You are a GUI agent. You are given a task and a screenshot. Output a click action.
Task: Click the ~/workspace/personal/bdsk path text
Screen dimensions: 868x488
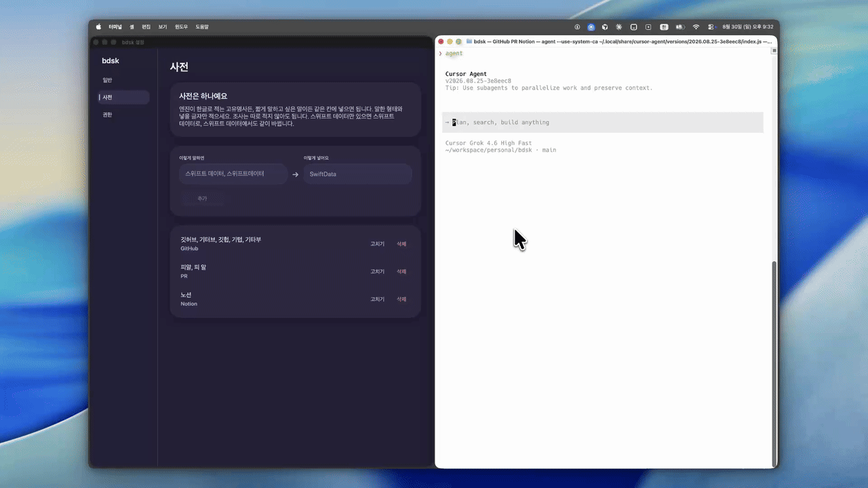(489, 150)
